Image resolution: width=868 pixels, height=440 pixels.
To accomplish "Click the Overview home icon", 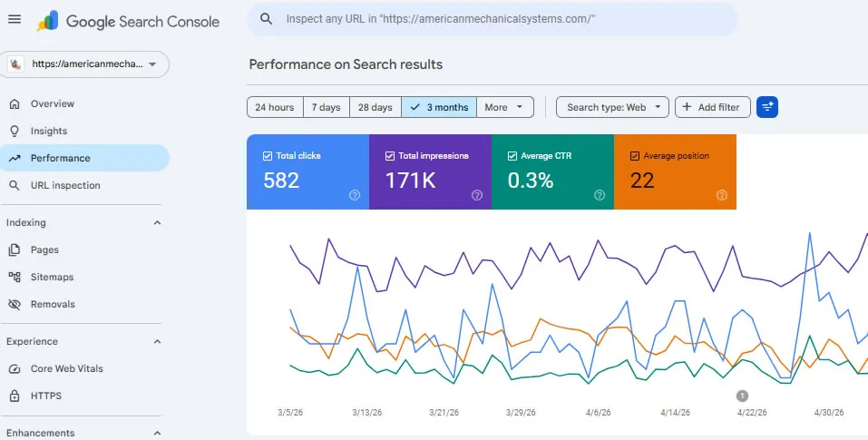I will [x=15, y=103].
